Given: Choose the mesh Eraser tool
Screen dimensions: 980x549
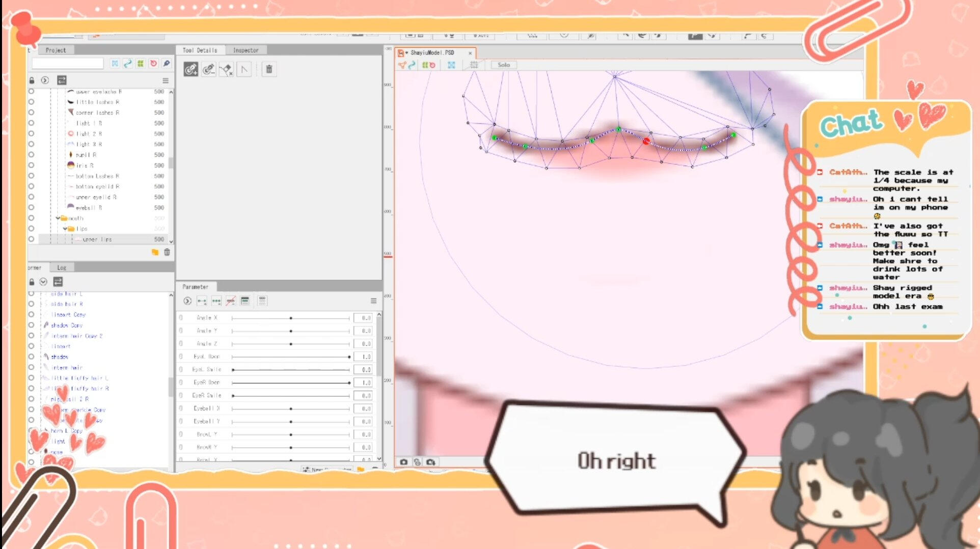Looking at the screenshot, I should pyautogui.click(x=226, y=69).
